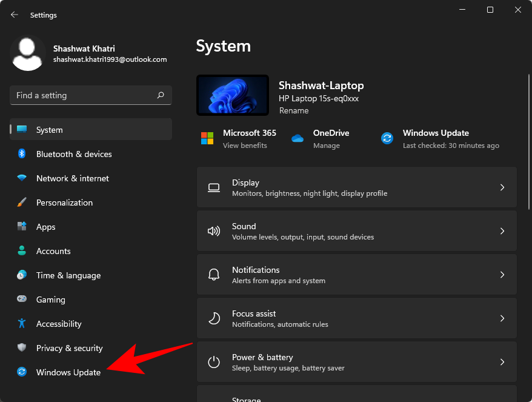
Task: Click the Sound speaker icon
Action: [x=214, y=231]
